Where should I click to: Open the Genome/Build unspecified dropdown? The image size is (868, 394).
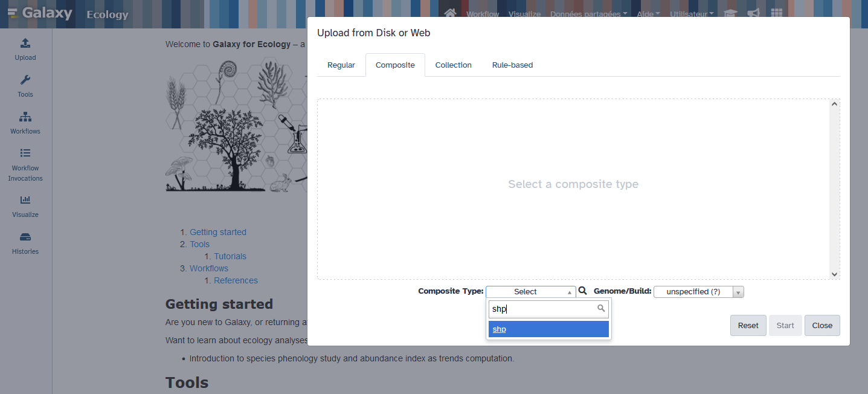[x=699, y=292]
